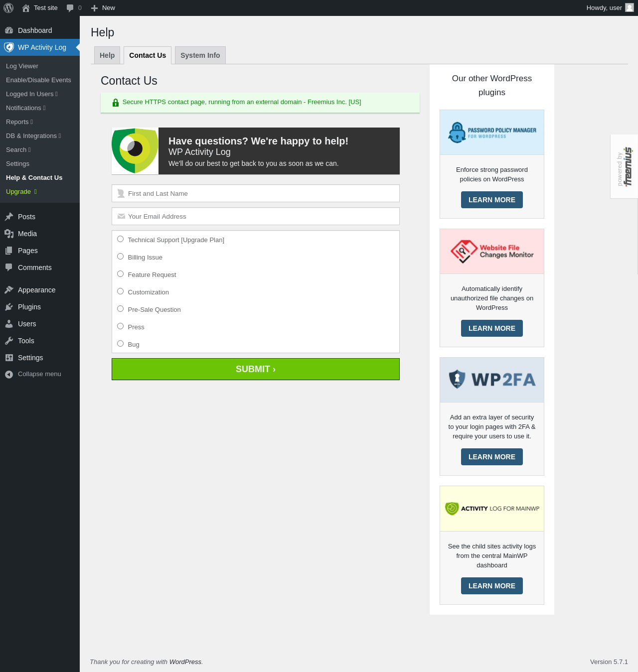The image size is (638, 672).
Task: Open the comments bubble icon in admin bar
Action: pyautogui.click(x=70, y=8)
